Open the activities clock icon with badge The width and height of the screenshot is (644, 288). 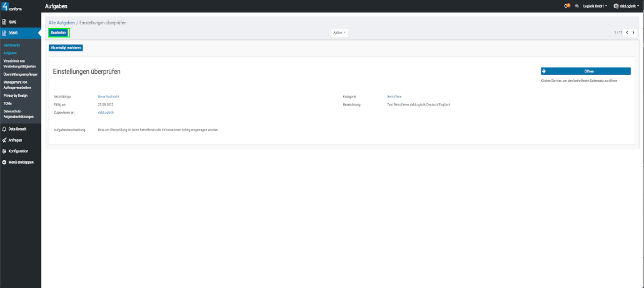tap(567, 6)
